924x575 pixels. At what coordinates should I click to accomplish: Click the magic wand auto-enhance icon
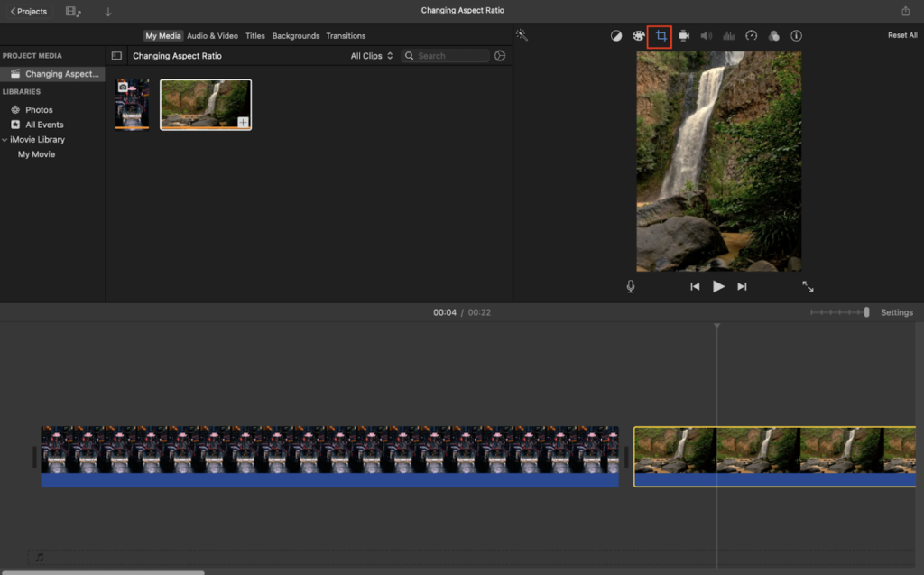[x=522, y=35]
